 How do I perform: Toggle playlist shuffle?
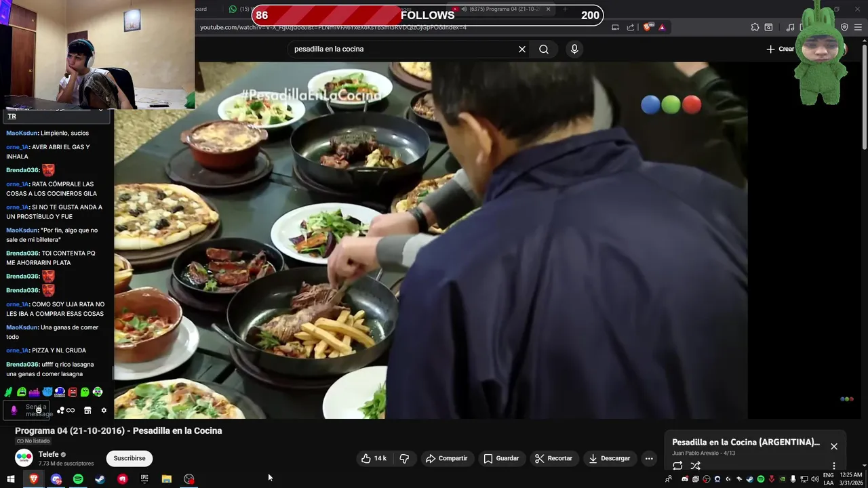pyautogui.click(x=695, y=466)
